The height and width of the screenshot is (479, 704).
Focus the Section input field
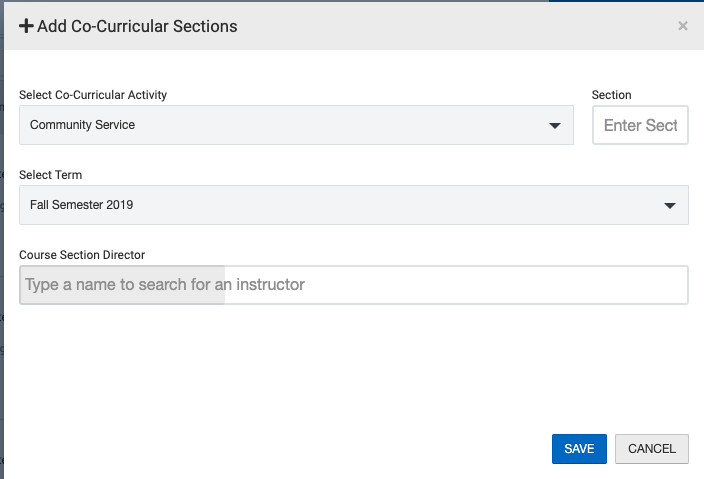pyautogui.click(x=640, y=125)
